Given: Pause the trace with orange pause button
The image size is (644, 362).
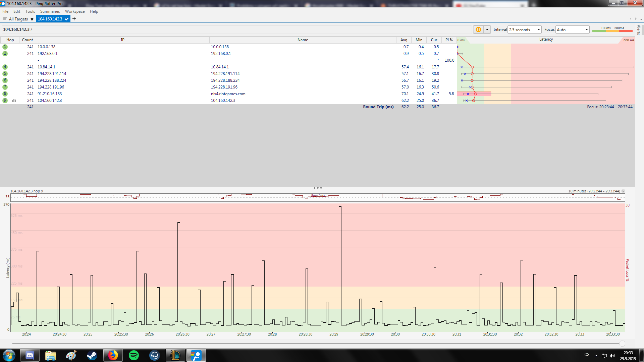Looking at the screenshot, I should (478, 29).
